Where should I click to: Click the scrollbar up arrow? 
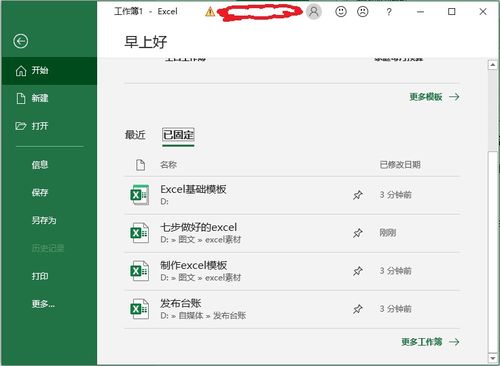493,65
